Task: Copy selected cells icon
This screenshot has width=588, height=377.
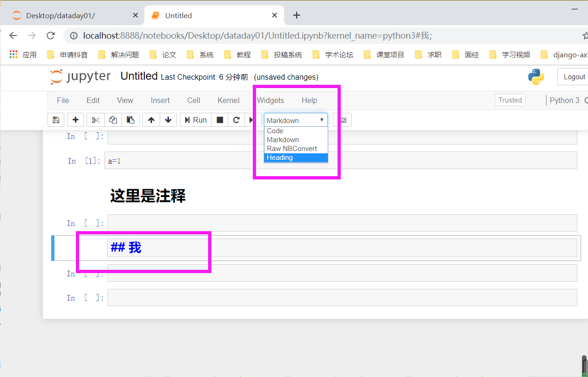Action: click(x=113, y=120)
